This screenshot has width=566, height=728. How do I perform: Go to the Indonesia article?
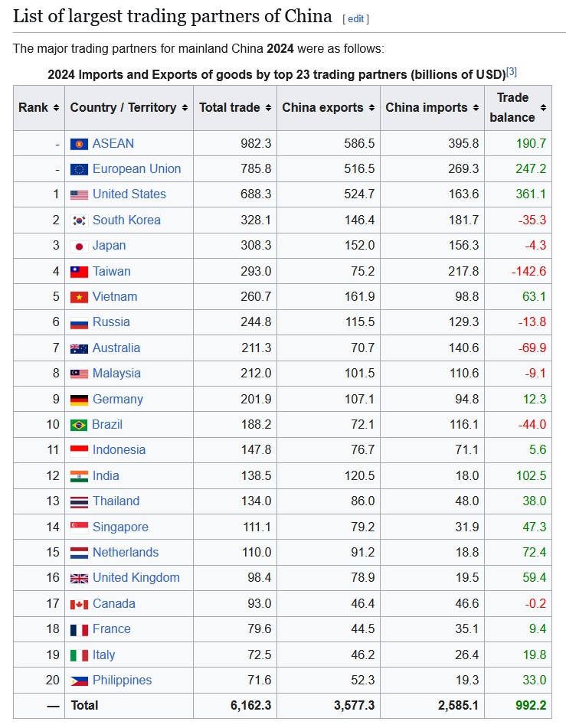(119, 450)
